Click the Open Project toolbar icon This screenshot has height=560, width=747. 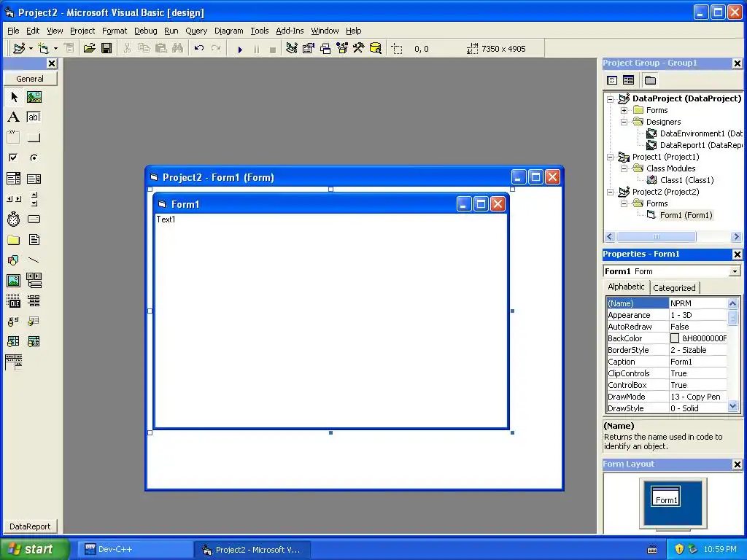click(89, 49)
